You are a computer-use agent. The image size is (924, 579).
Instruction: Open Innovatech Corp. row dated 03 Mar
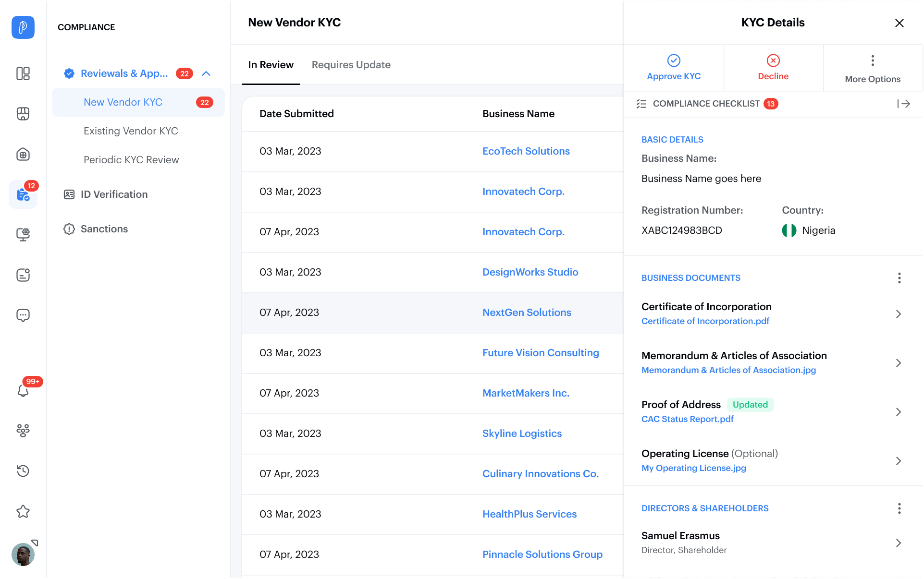[523, 192]
